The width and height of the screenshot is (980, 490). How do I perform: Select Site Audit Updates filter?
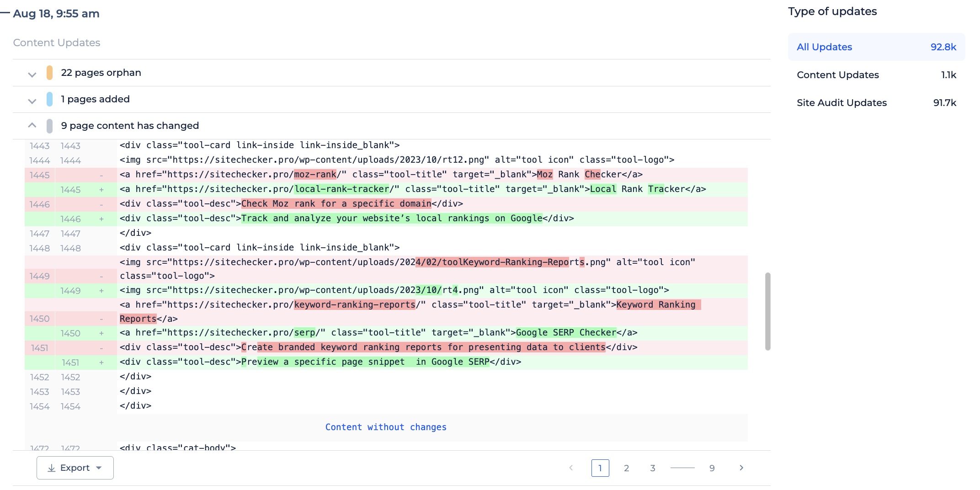(876, 103)
